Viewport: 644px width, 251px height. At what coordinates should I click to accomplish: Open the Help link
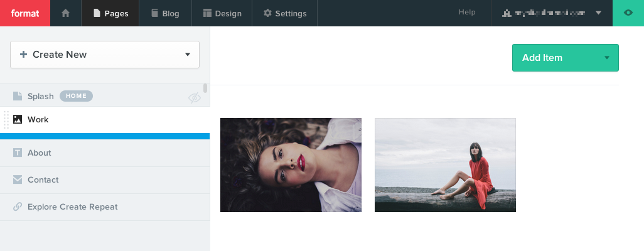(467, 13)
